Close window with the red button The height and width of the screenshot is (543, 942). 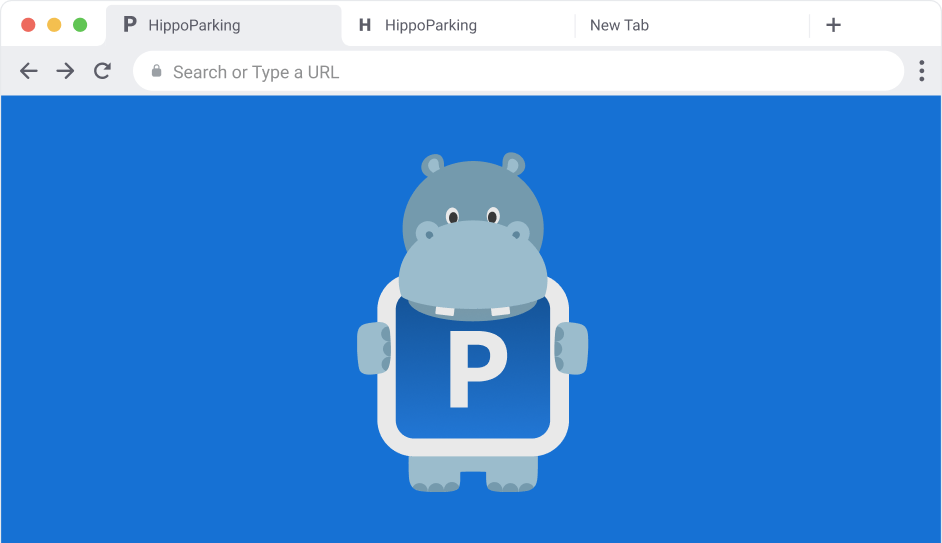point(28,25)
